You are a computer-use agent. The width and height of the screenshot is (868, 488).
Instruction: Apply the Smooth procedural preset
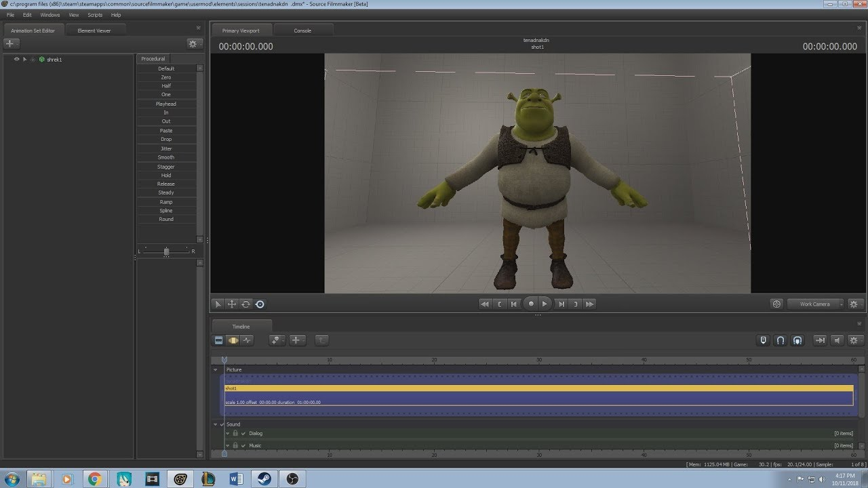coord(166,157)
